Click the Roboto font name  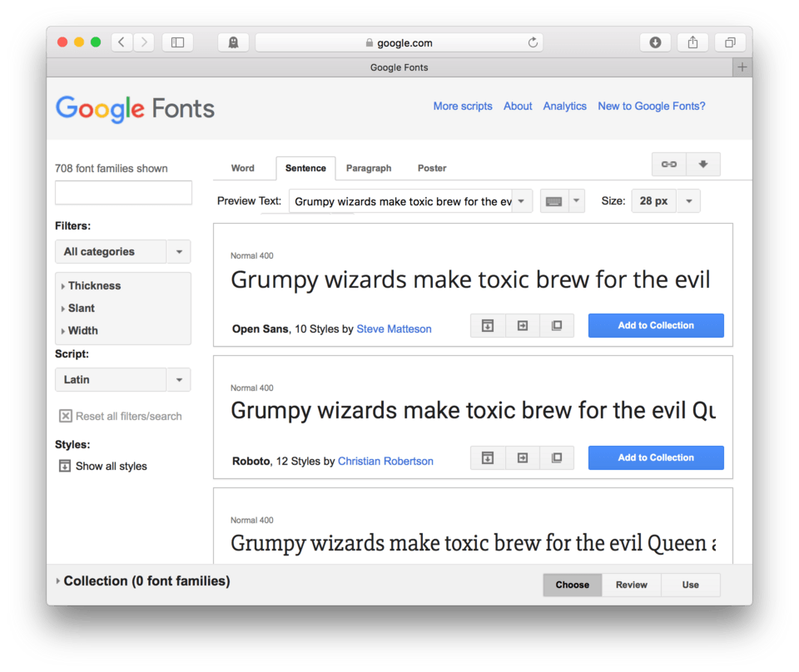(x=251, y=462)
